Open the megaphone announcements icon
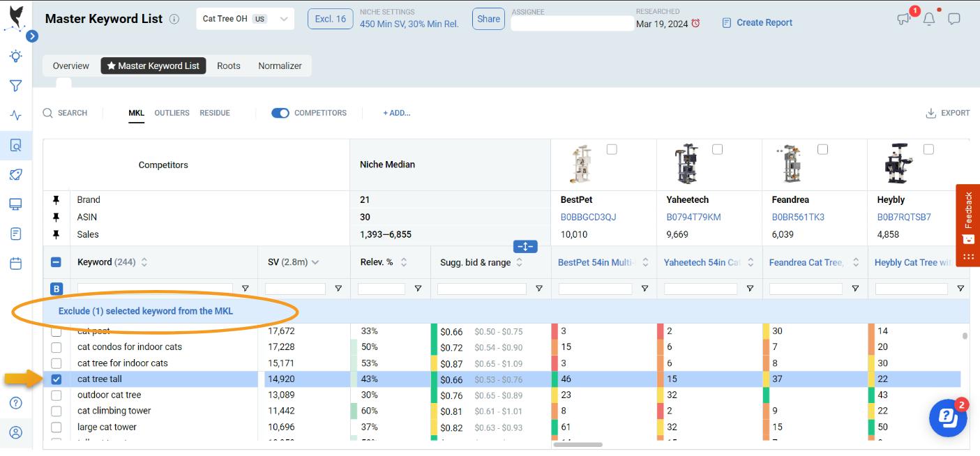 (x=904, y=20)
